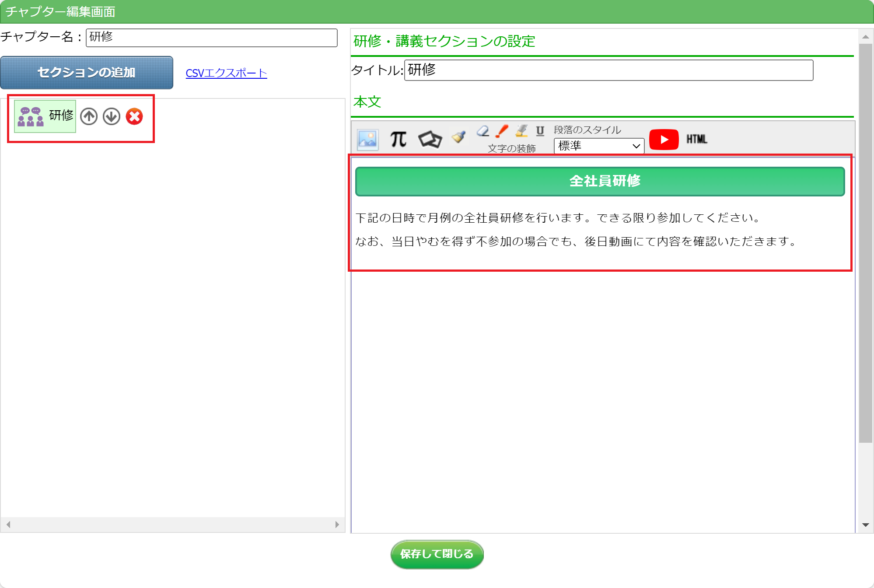Viewport: 874px width, 588px height.
Task: Delete the 研修 section
Action: [134, 116]
